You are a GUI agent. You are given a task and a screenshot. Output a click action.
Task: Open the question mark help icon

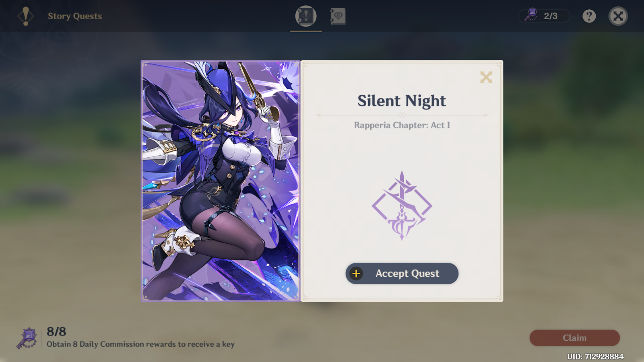pos(589,16)
